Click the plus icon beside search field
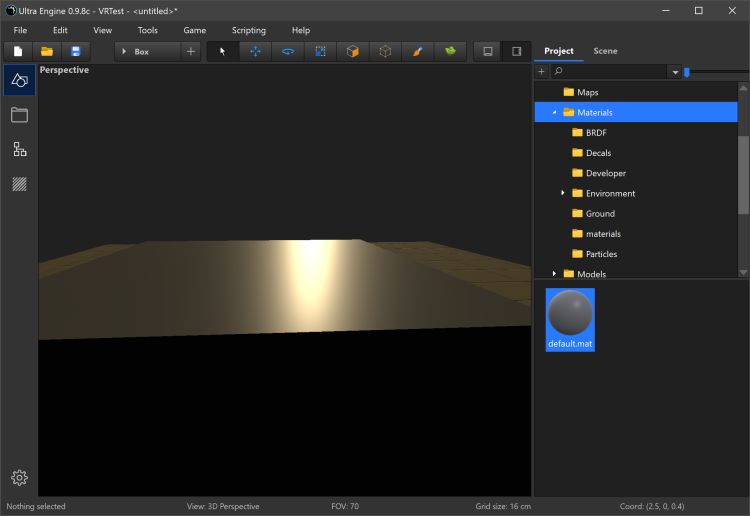The image size is (750, 516). point(541,72)
